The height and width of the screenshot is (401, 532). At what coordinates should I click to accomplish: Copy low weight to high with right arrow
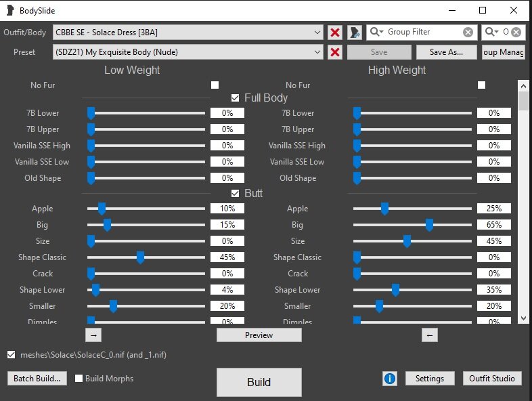point(93,335)
